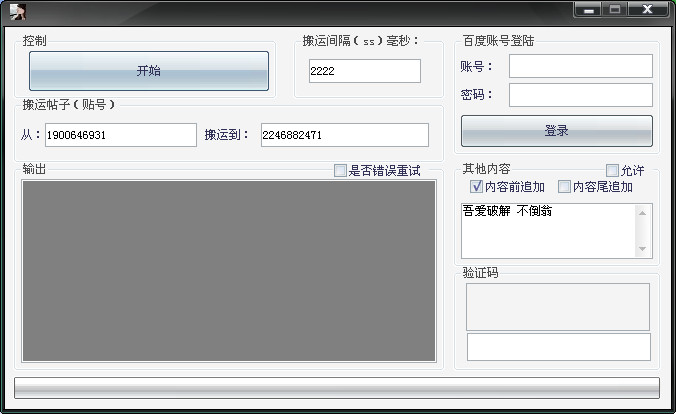Uncheck the 内容前追加 checkbox
The width and height of the screenshot is (676, 414).
476,186
